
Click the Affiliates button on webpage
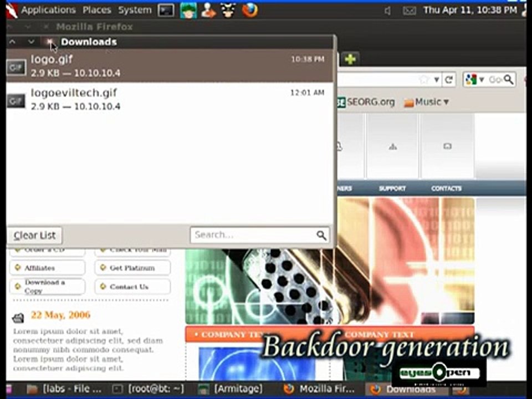pos(48,268)
